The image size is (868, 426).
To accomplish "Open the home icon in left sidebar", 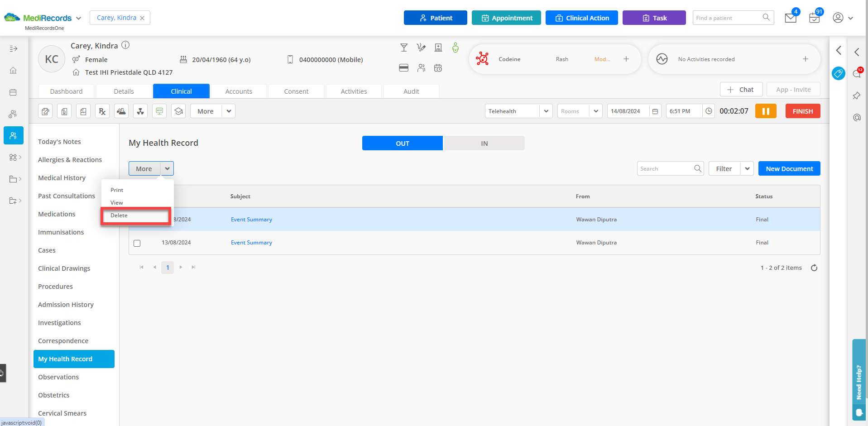I will (13, 71).
